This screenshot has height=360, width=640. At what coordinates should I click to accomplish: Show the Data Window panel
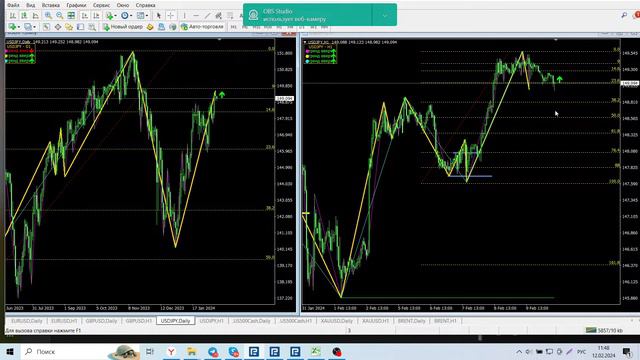coord(58,27)
